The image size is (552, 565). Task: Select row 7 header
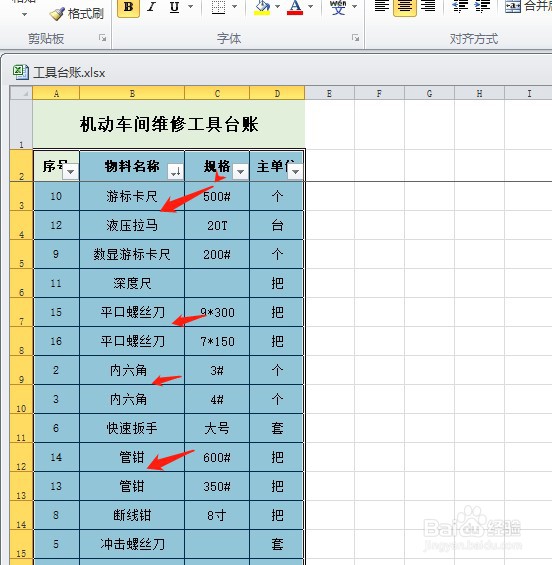[x=21, y=312]
